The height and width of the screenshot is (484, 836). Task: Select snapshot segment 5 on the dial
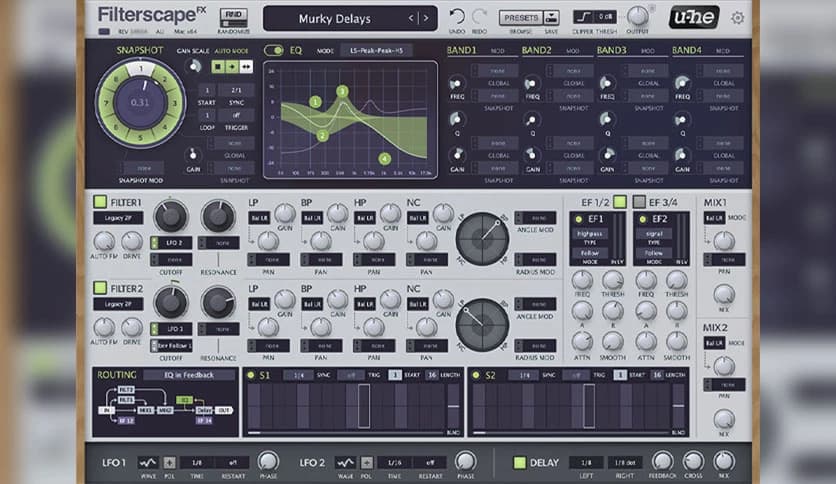(141, 138)
